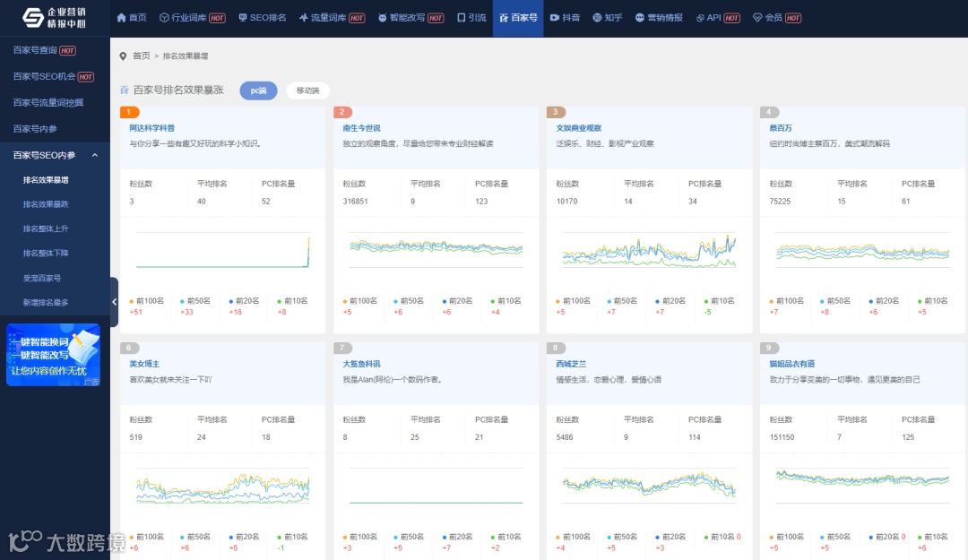Open 会员 membership page
Screen dimensions: 968x560
pyautogui.click(x=777, y=18)
